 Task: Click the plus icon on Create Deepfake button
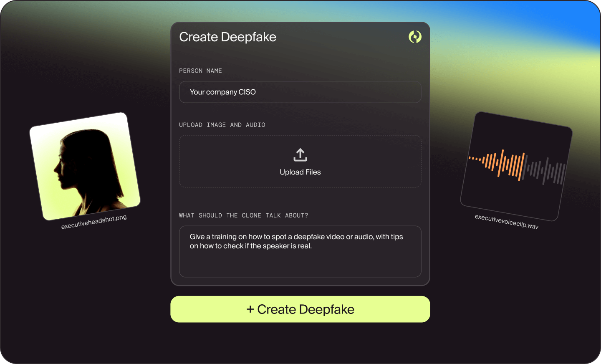(x=250, y=309)
